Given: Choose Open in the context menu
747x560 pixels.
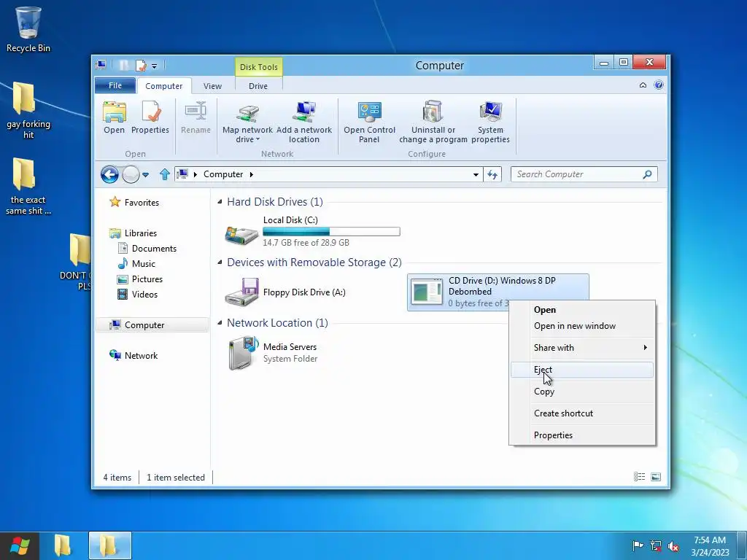Looking at the screenshot, I should (582, 309).
